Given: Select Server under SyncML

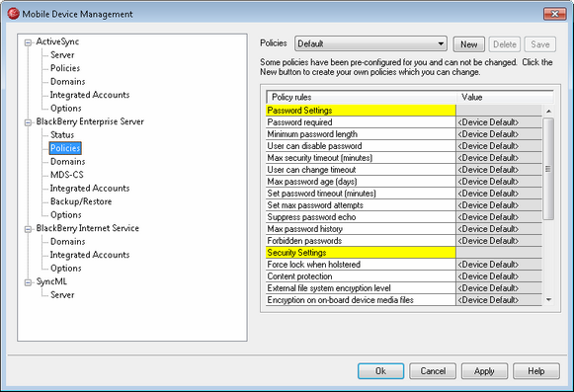Looking at the screenshot, I should [62, 294].
